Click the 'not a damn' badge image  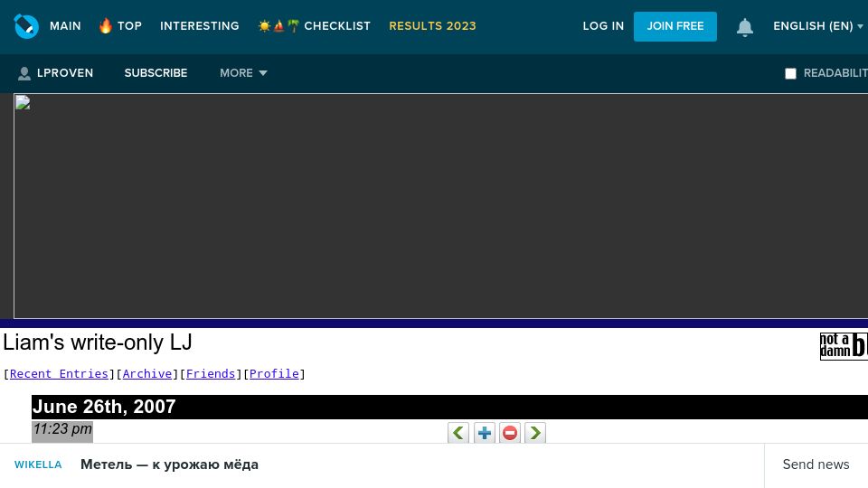click(844, 346)
